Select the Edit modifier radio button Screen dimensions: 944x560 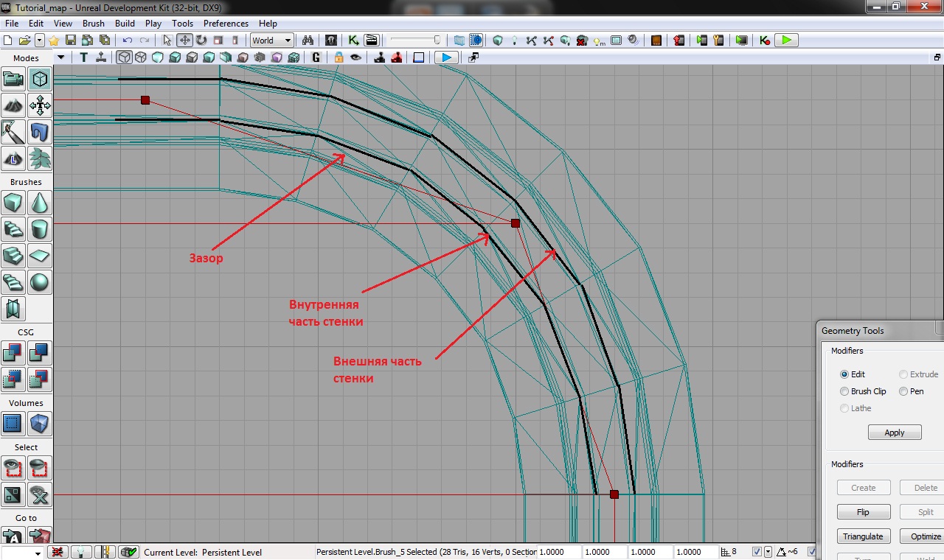844,374
